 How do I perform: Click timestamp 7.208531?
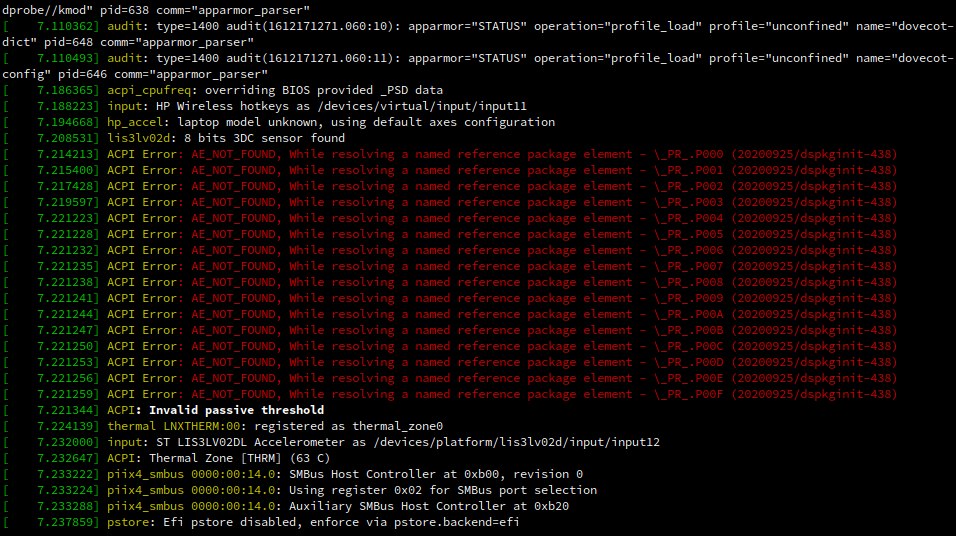point(66,138)
